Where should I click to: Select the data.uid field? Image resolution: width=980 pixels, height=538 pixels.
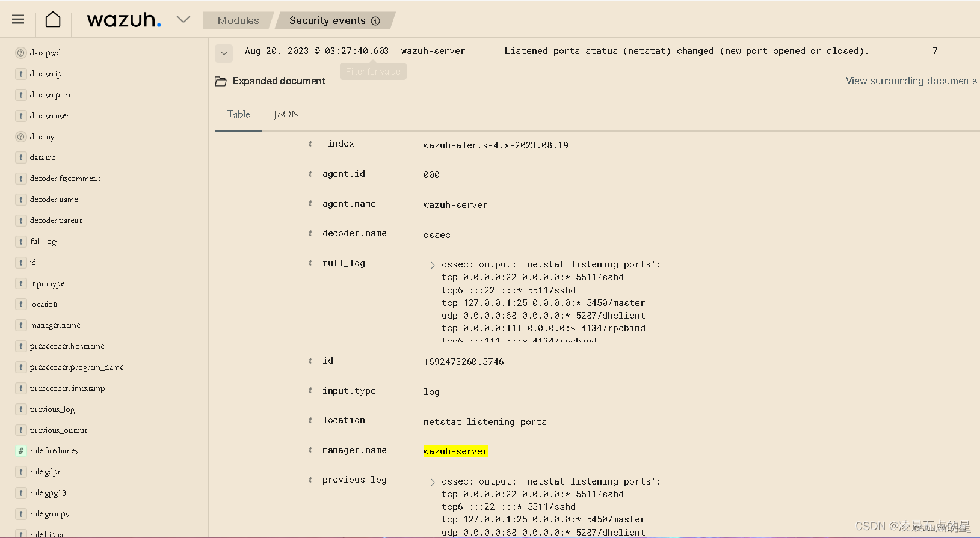pos(43,157)
